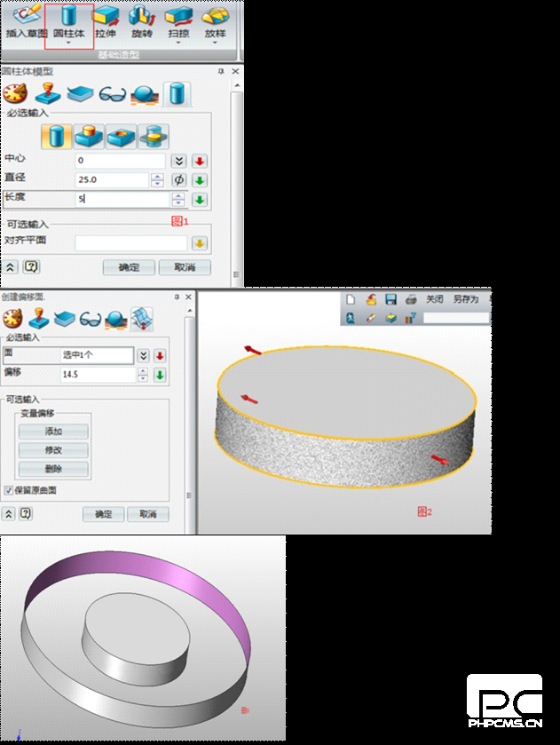Click the glasses icon in 圆柱体模型 panel
This screenshot has width=560, height=745.
pos(113,94)
